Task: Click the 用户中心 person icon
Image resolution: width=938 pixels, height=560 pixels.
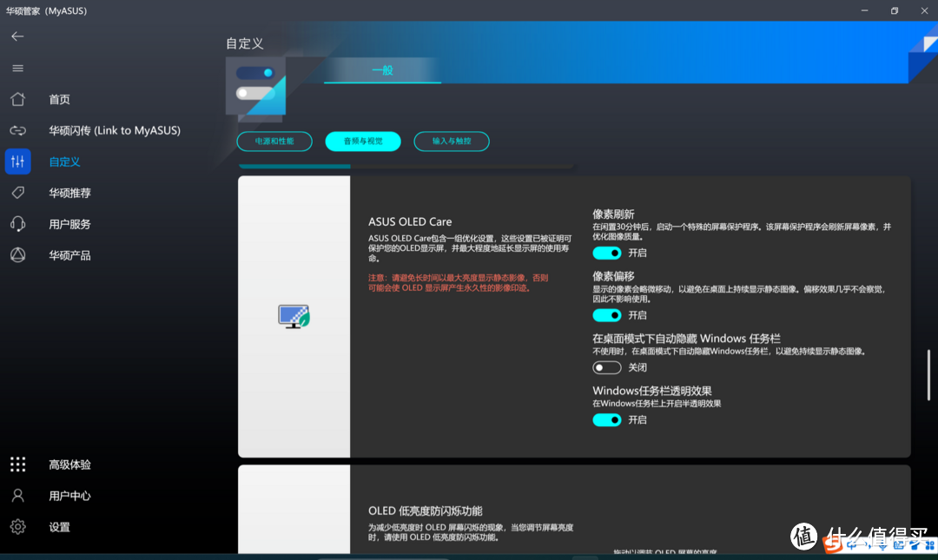Action: [x=18, y=496]
